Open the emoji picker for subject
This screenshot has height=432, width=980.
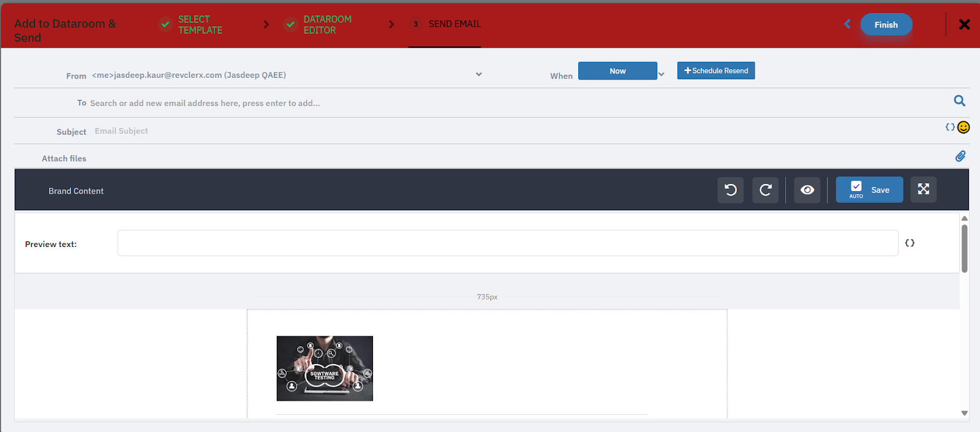click(963, 127)
